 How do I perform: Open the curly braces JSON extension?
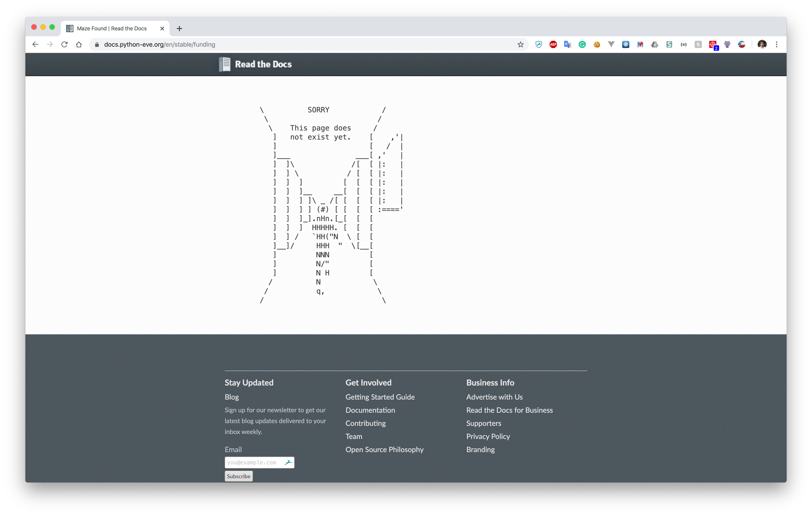point(684,44)
